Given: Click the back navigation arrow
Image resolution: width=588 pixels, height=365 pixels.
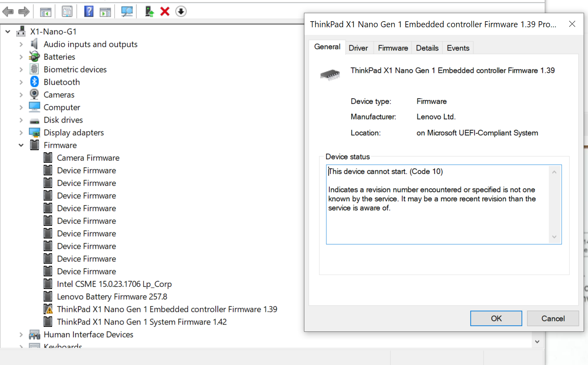Looking at the screenshot, I should (8, 11).
